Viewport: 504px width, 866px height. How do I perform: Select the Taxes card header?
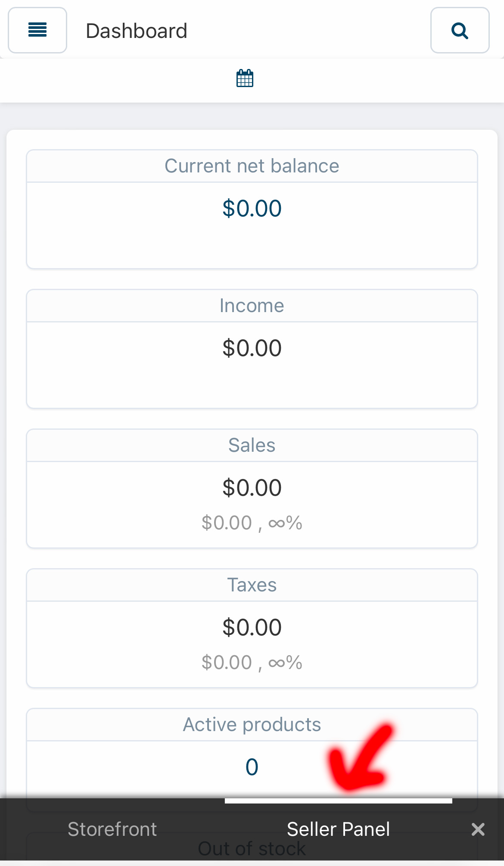[252, 585]
